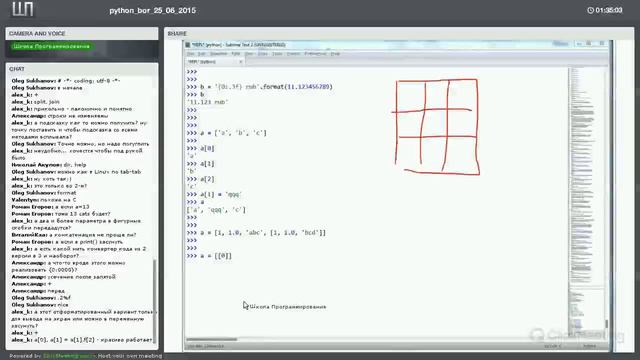Click chat message 'dir, help'
640x360 pixels.
tap(49, 165)
